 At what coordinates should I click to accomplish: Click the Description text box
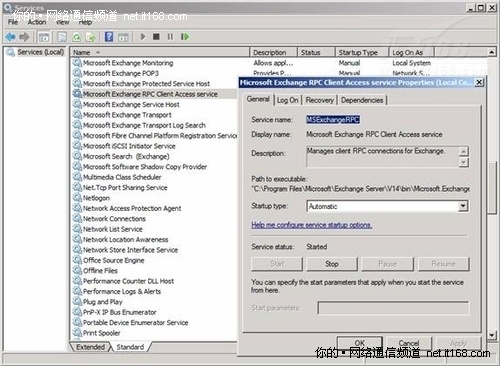tap(383, 156)
